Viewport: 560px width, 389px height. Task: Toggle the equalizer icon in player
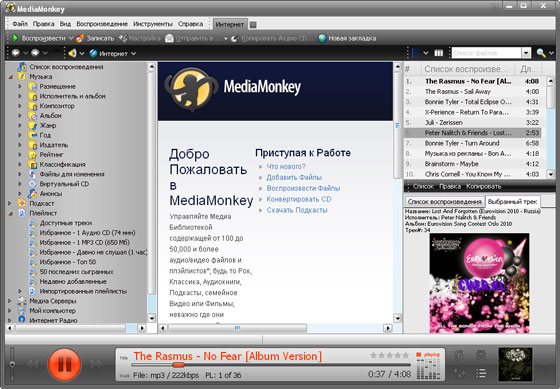tap(459, 374)
